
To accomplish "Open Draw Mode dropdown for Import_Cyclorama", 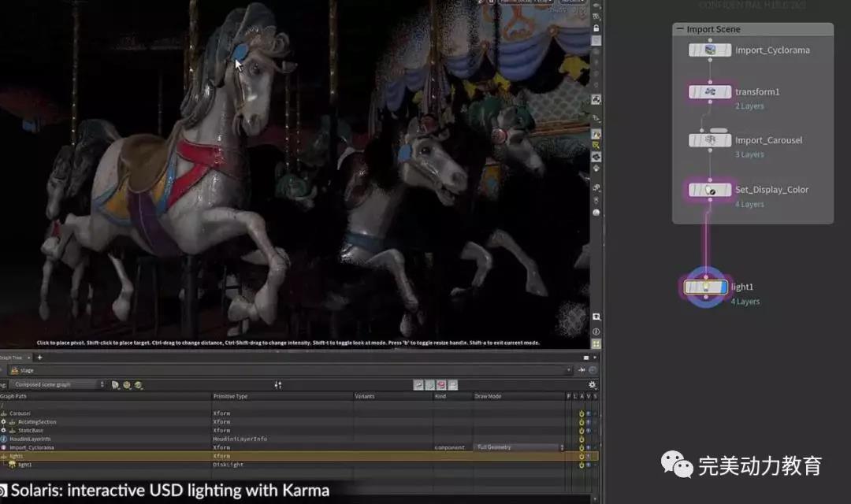I will [520, 447].
